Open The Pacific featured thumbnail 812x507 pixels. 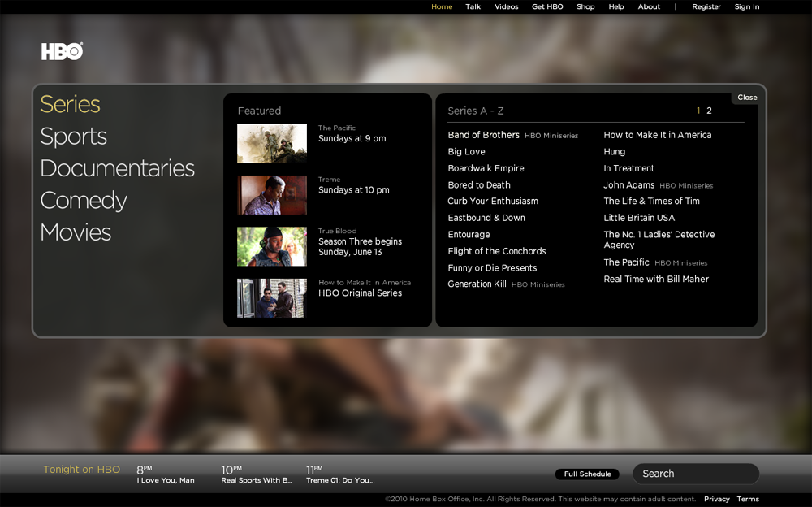point(272,143)
